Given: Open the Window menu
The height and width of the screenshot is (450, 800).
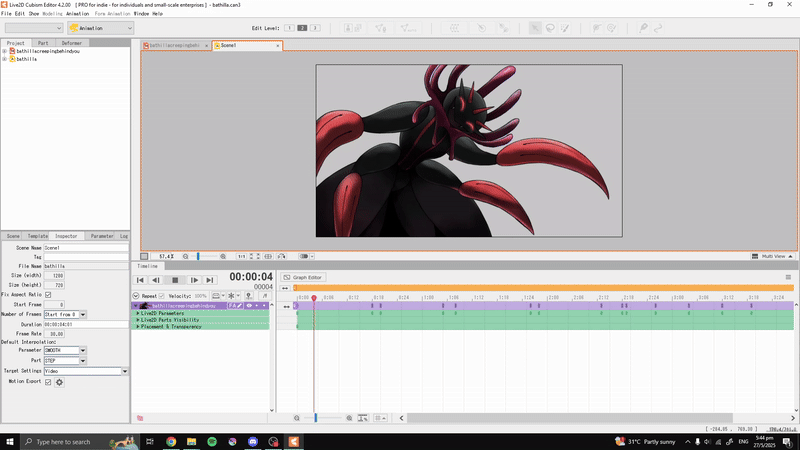Looking at the screenshot, I should pos(141,14).
